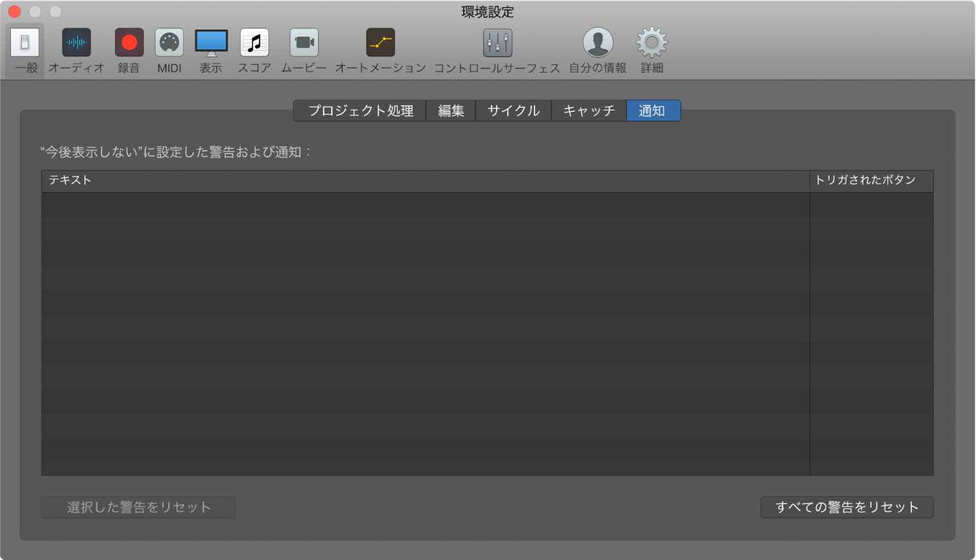976x560 pixels.
Task: Click the コントロールサーフェス settings icon
Action: point(497,50)
